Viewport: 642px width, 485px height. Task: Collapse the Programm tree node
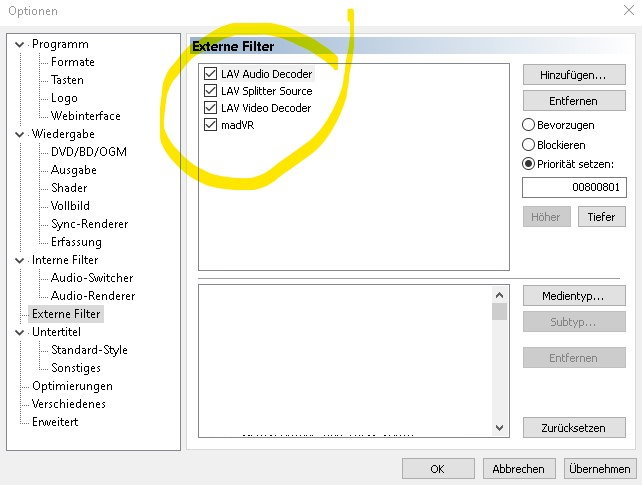(19, 44)
